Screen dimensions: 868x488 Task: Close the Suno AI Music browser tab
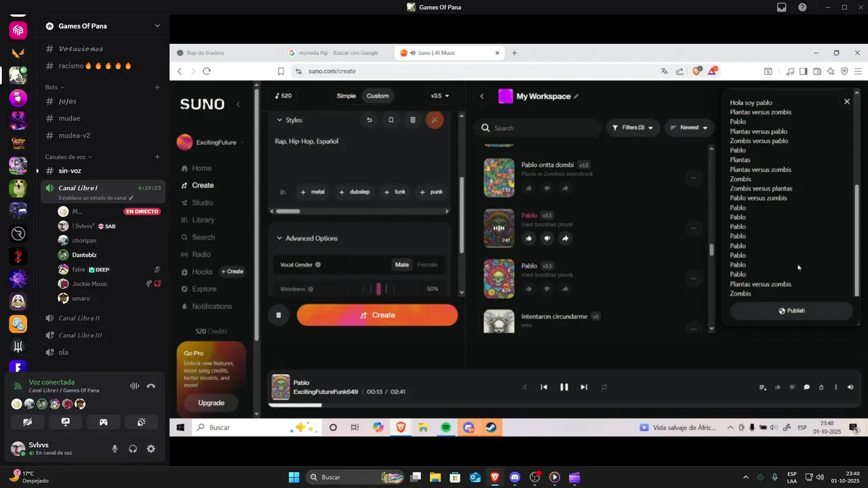point(497,53)
